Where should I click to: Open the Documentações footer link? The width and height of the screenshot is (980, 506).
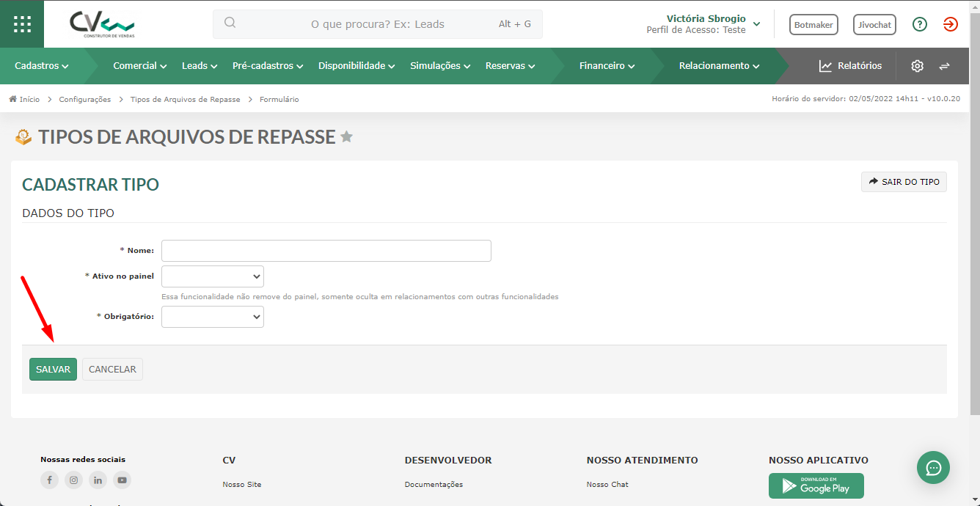434,485
